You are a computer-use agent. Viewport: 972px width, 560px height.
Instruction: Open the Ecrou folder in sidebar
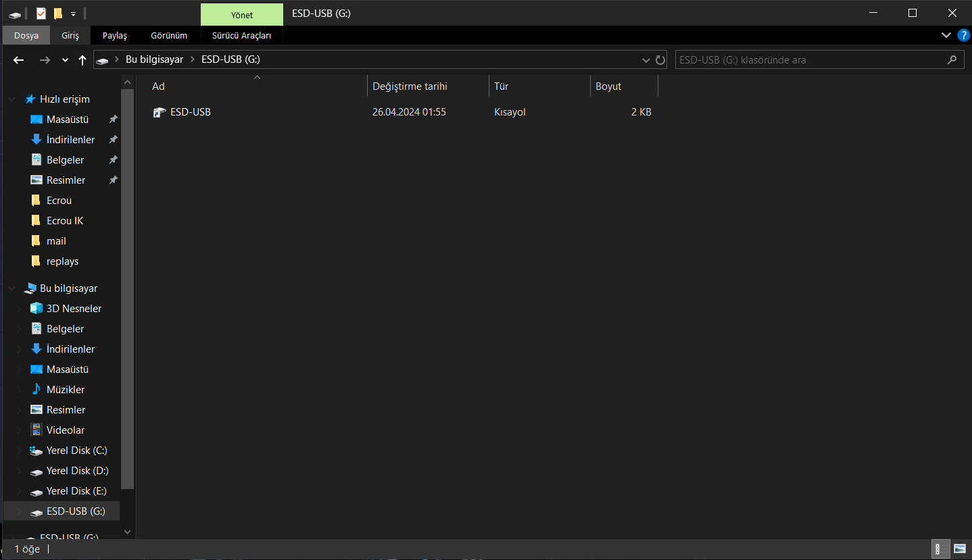pyautogui.click(x=59, y=201)
